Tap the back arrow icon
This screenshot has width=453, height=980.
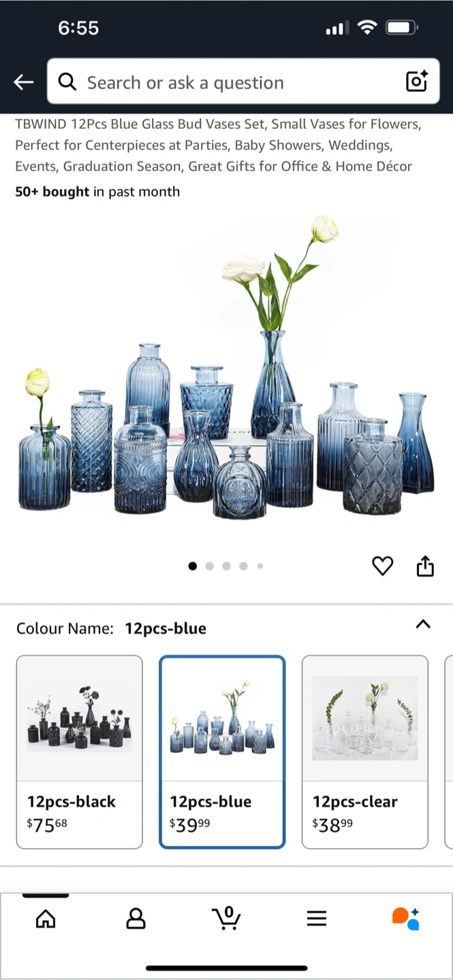click(x=23, y=82)
